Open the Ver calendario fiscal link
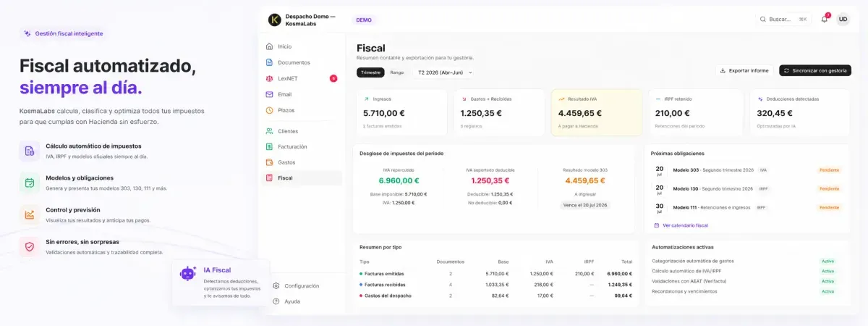Image resolution: width=868 pixels, height=326 pixels. pyautogui.click(x=685, y=225)
